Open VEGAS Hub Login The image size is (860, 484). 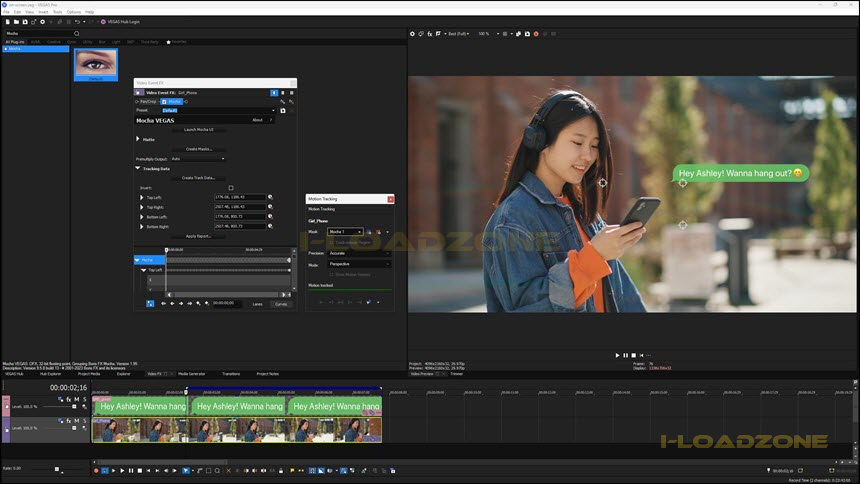pyautogui.click(x=120, y=22)
